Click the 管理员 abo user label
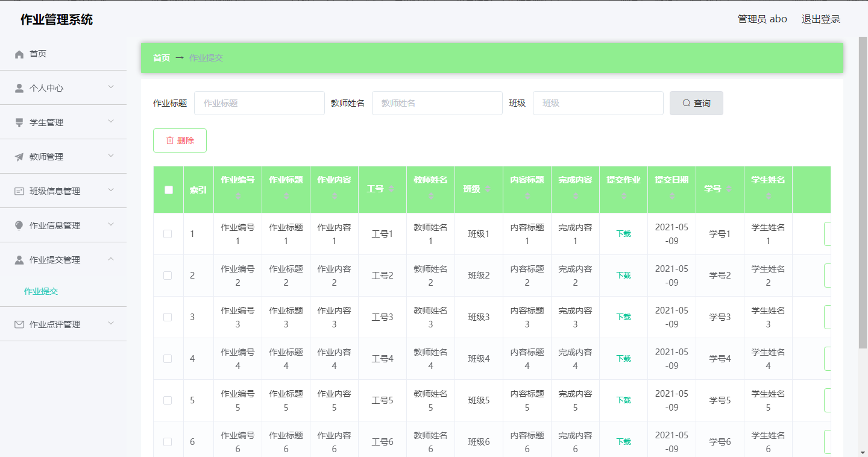 point(762,19)
